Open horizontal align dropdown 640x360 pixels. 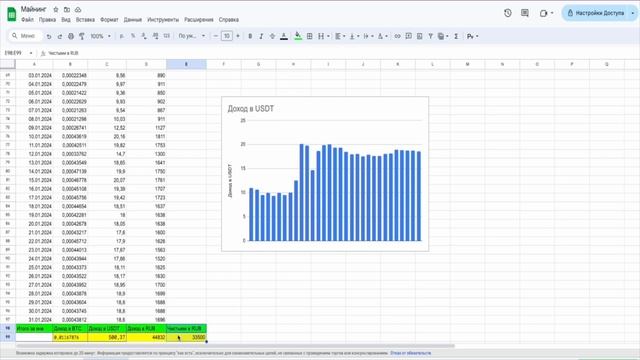tap(340, 36)
